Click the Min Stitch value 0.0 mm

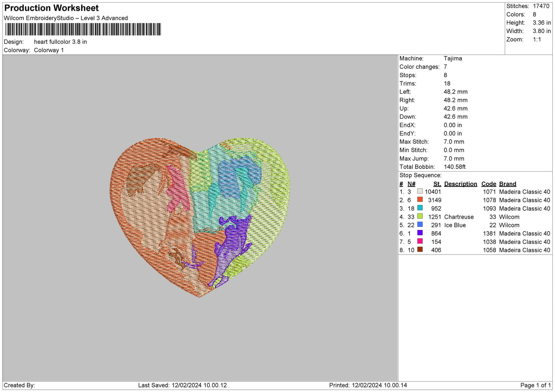(454, 151)
